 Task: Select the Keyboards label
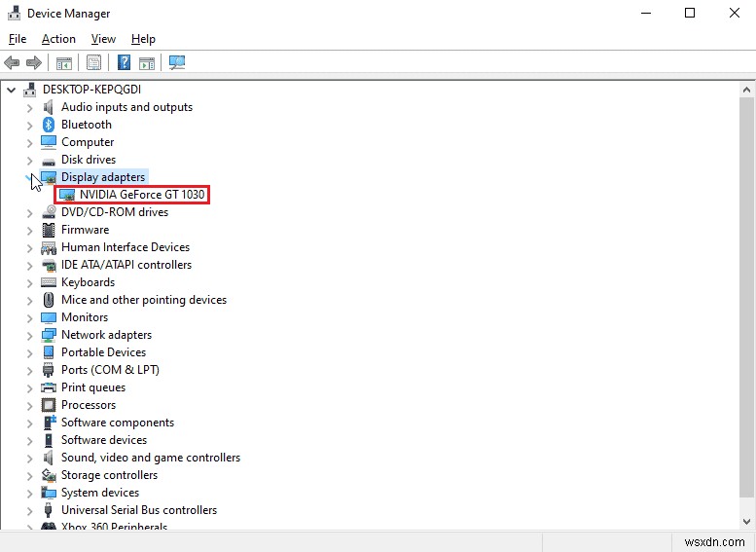(x=88, y=282)
